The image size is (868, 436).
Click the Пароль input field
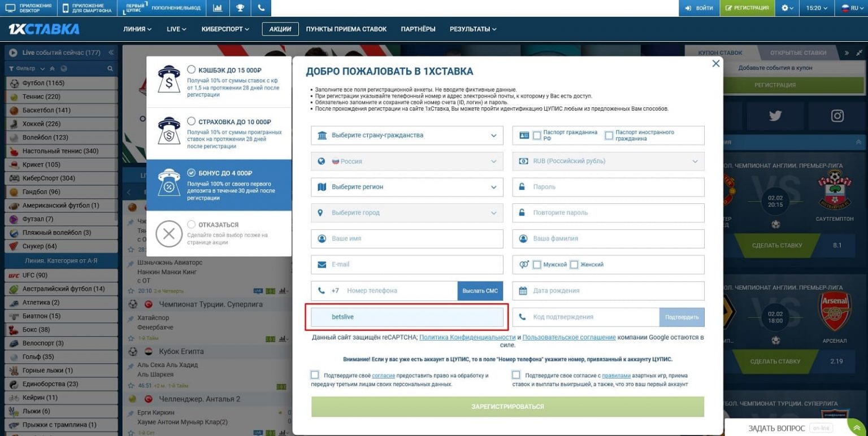click(608, 187)
